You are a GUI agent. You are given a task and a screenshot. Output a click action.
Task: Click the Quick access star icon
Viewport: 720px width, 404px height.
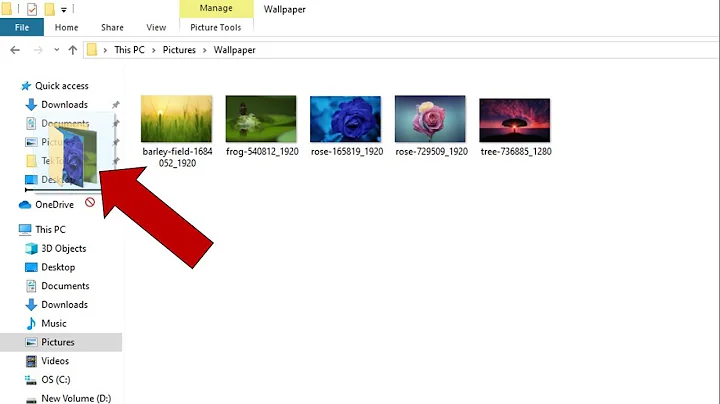pyautogui.click(x=26, y=86)
